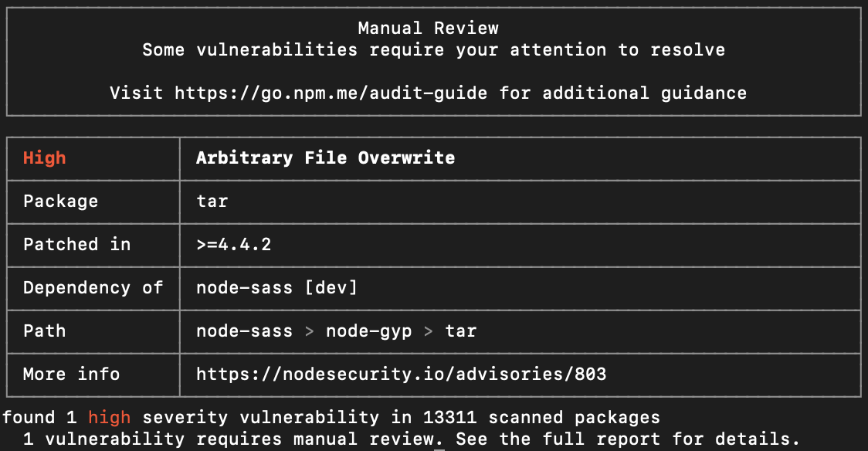Viewport: 868px width, 451px height.
Task: Click the "Manual Review" heading text
Action: (x=428, y=29)
